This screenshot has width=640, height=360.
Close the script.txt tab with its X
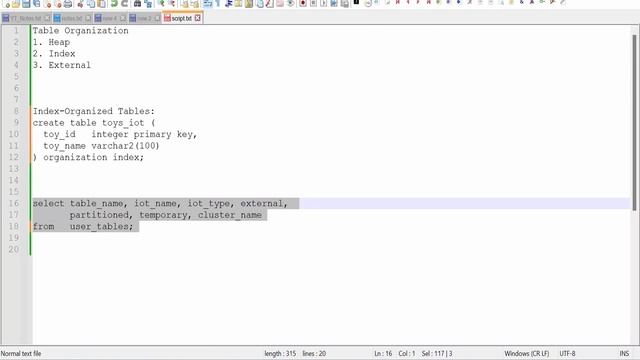click(198, 18)
